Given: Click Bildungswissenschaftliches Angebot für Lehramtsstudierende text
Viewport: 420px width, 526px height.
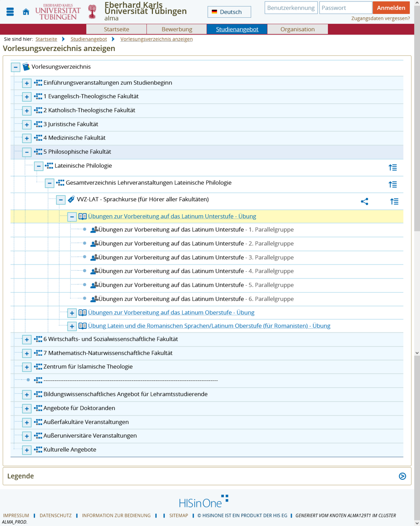Looking at the screenshot, I should 125,394.
